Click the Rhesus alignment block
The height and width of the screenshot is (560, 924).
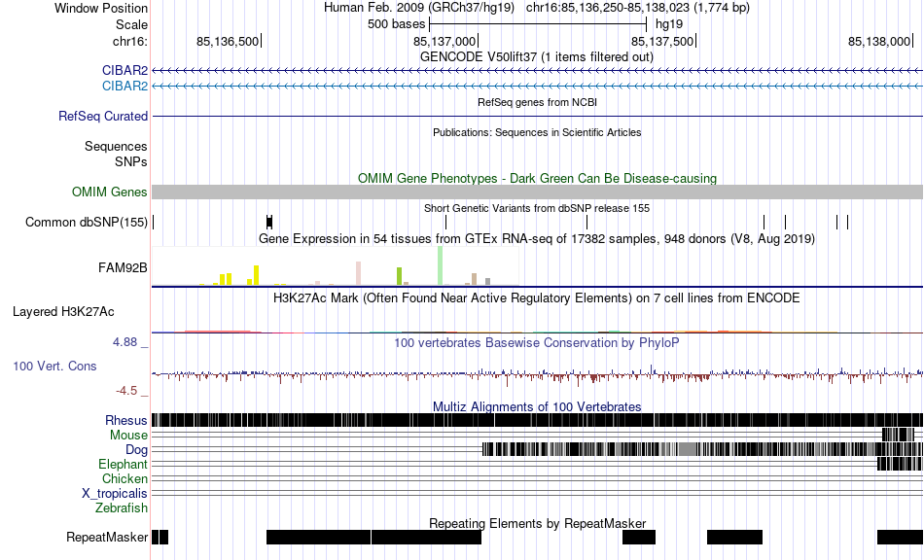coord(537,420)
